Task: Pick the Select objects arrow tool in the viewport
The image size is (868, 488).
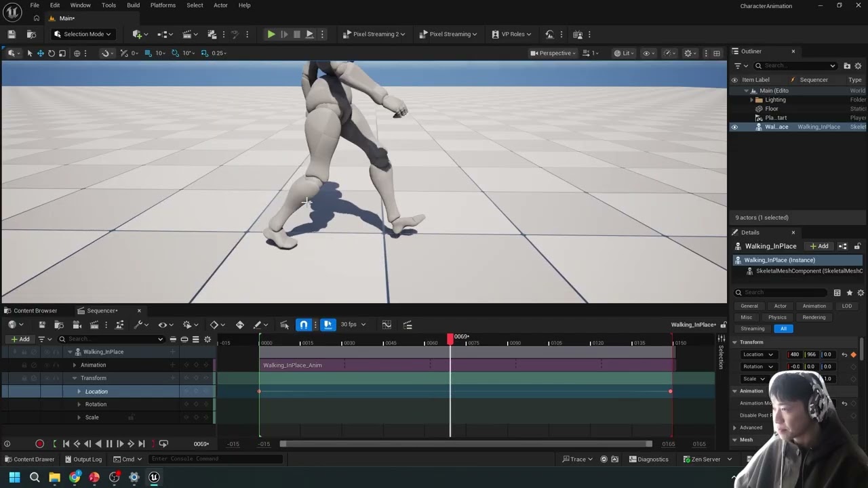Action: [x=29, y=53]
